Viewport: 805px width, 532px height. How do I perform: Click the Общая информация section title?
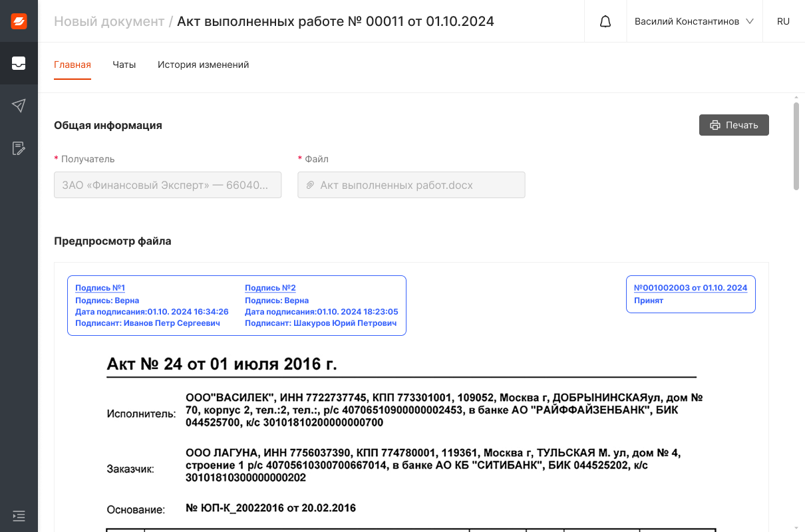click(108, 125)
